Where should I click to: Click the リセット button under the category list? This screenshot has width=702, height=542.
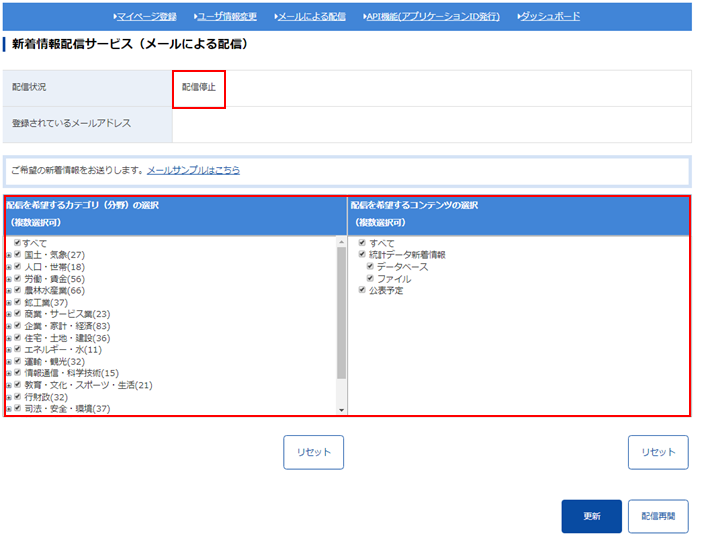313,452
